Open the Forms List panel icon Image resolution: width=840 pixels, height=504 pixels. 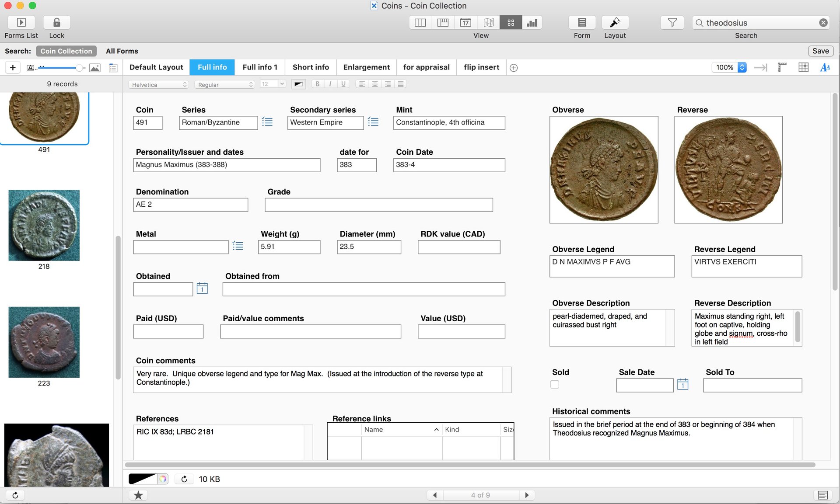click(x=21, y=22)
